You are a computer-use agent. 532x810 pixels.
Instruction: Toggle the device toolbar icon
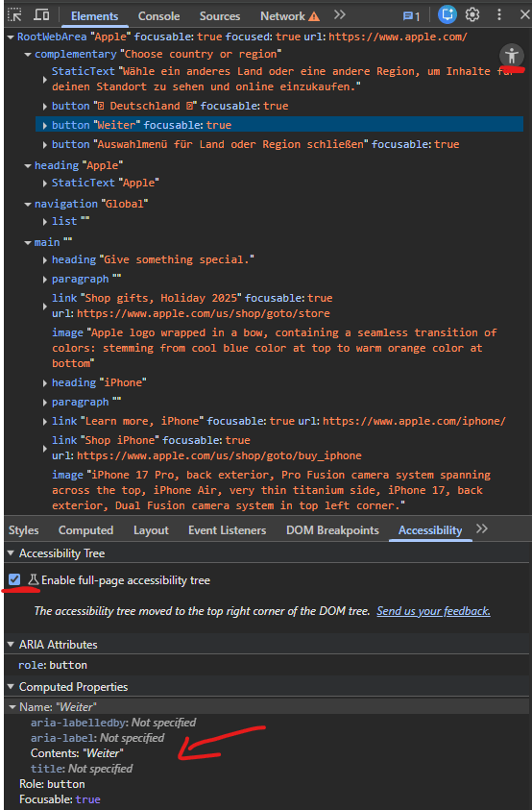41,15
